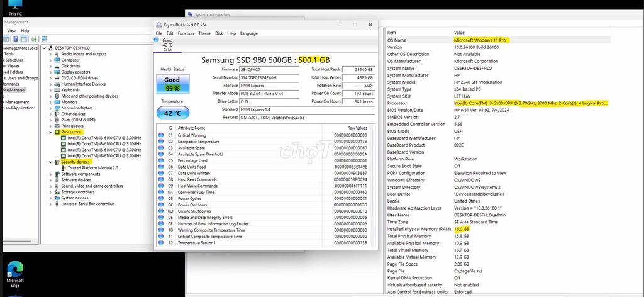Expand the Display adapters node
Image resolution: width=644 pixels, height=297 pixels.
click(50, 72)
